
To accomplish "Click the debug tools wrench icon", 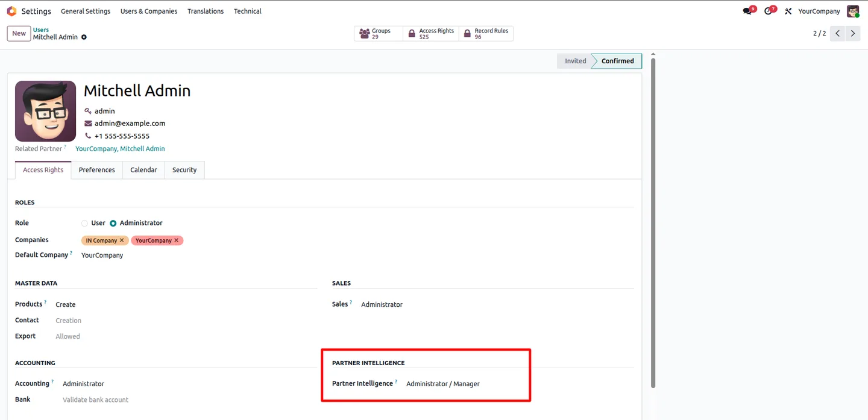I will pos(788,11).
